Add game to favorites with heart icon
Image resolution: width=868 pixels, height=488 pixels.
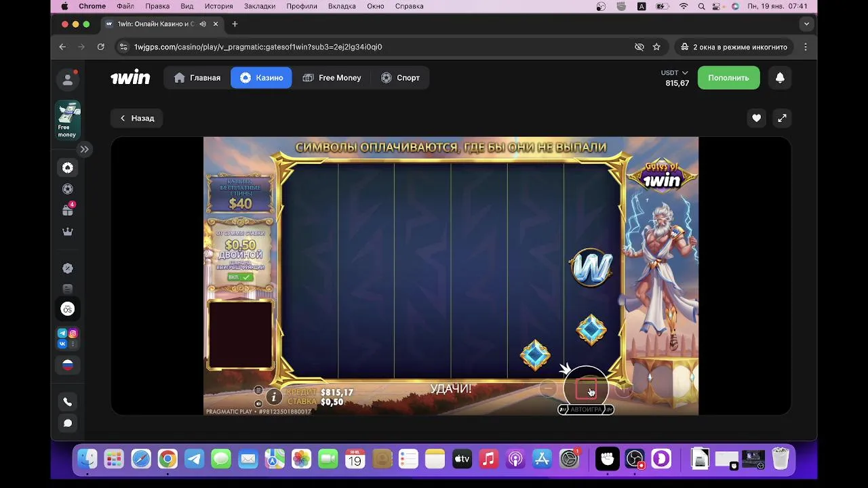(x=756, y=118)
